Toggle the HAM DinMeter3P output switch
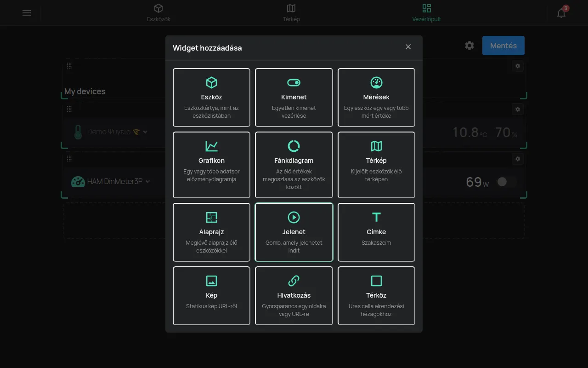The image size is (588, 368). pos(506,182)
